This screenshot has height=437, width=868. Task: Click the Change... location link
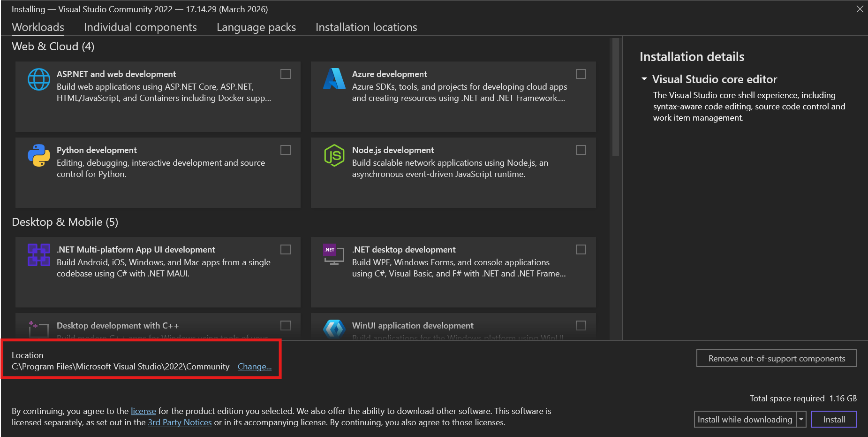click(255, 367)
